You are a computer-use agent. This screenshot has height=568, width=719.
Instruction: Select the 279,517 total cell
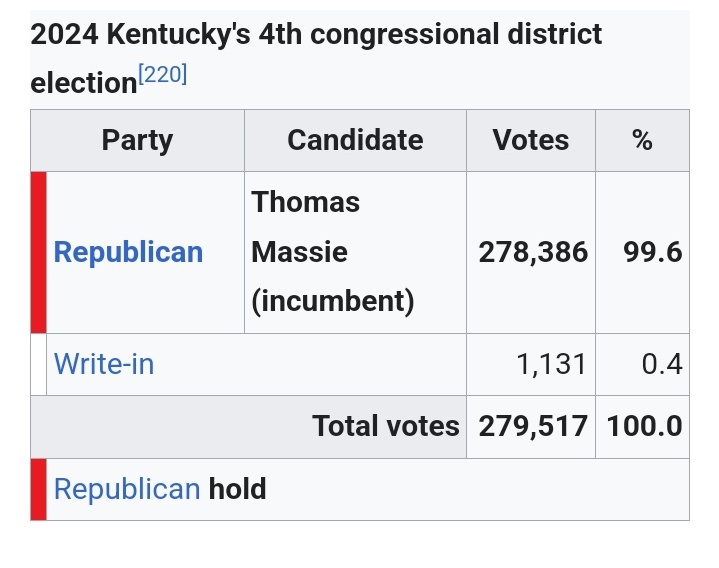531,427
